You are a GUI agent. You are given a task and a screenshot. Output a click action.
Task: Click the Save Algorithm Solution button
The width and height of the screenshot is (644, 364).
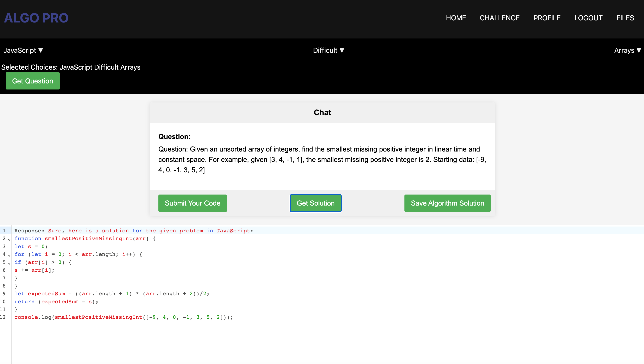point(447,203)
